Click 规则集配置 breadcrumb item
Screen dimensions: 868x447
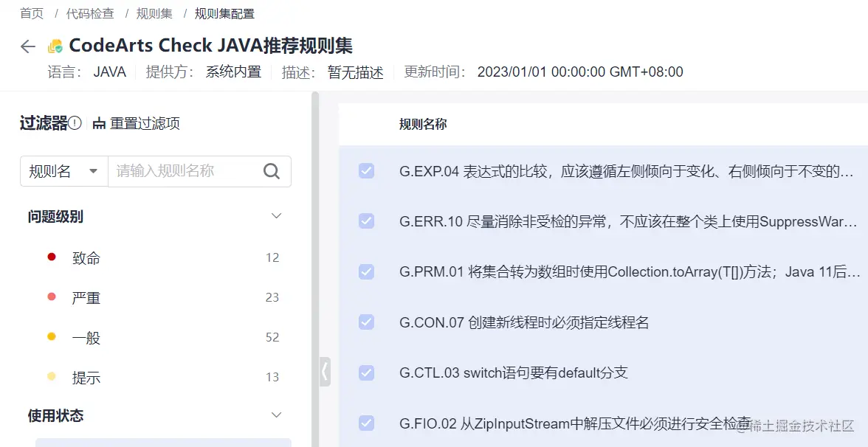(x=224, y=13)
